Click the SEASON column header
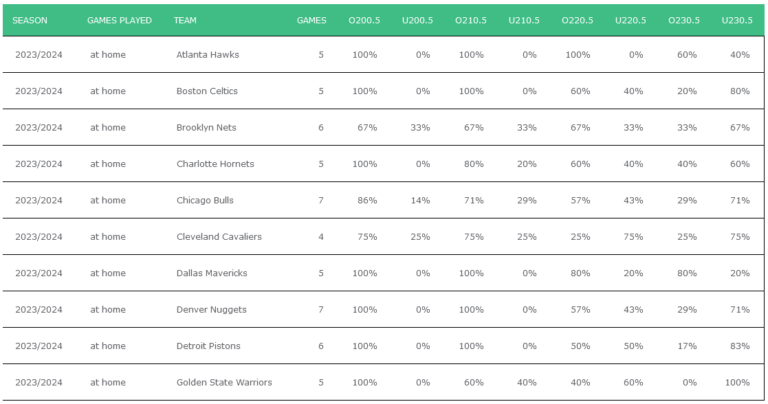The image size is (768, 404). click(x=30, y=20)
